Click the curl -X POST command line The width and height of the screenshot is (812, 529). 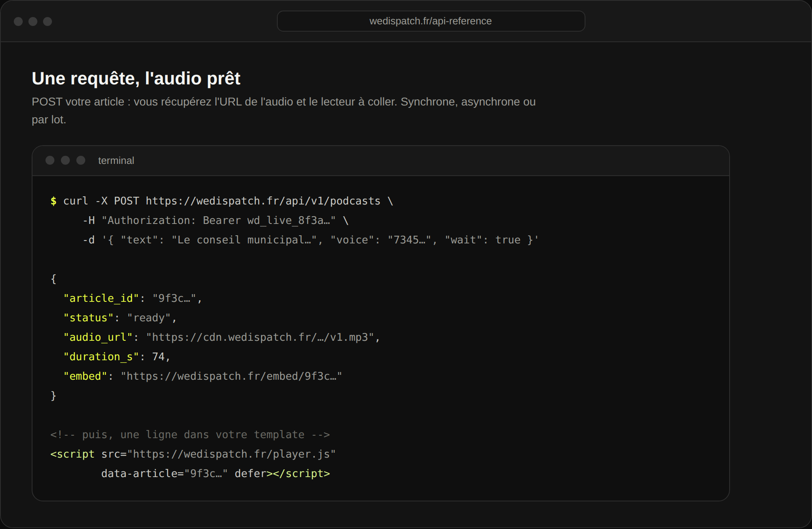pyautogui.click(x=222, y=201)
